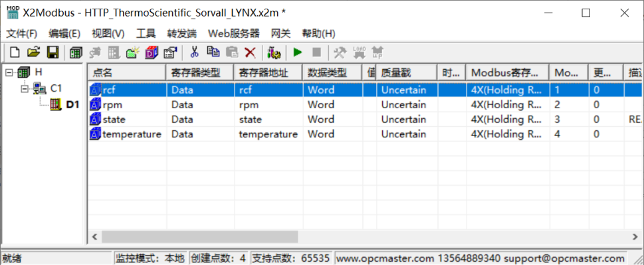Screen dimensions: 644x265
Task: Open the 文件(F) menu
Action: point(22,34)
